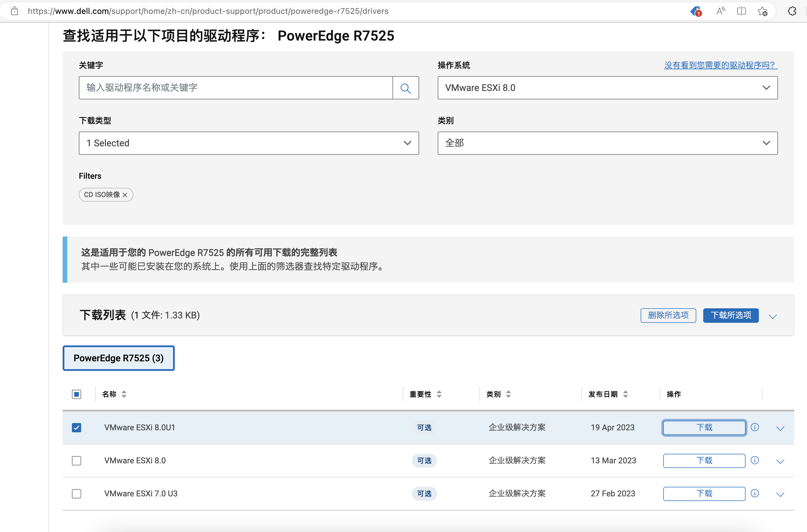807x532 pixels.
Task: Click the site lock icon in address bar
Action: pos(14,11)
